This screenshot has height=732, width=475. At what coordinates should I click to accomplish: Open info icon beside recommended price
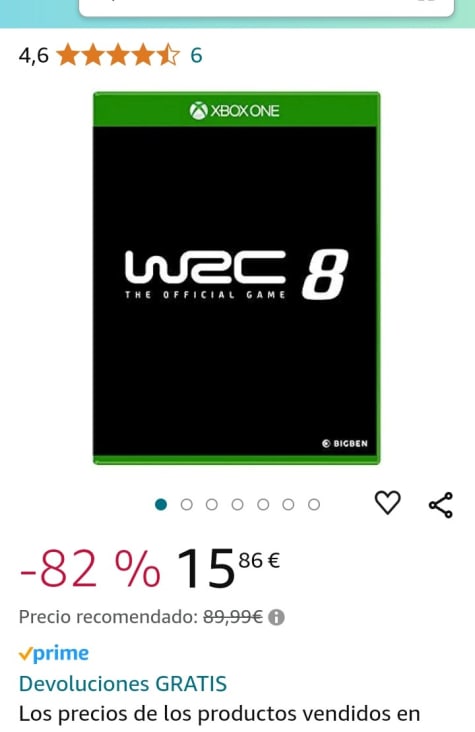click(276, 618)
